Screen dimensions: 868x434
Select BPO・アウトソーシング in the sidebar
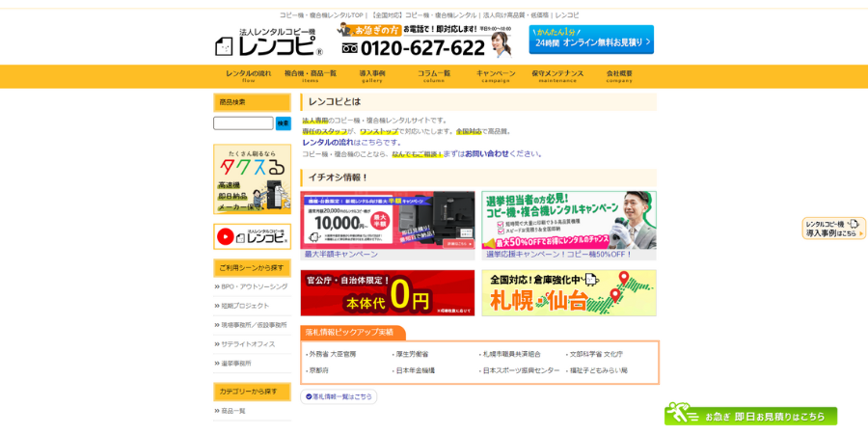click(x=254, y=286)
